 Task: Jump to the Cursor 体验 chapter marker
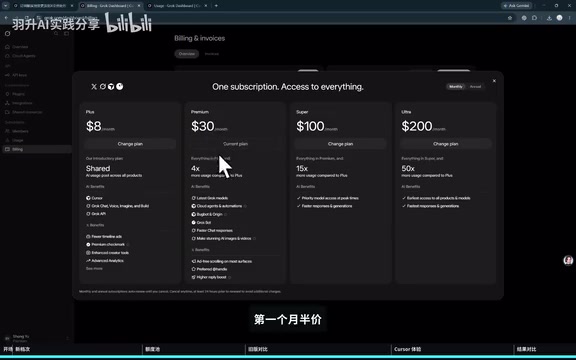tap(407, 349)
